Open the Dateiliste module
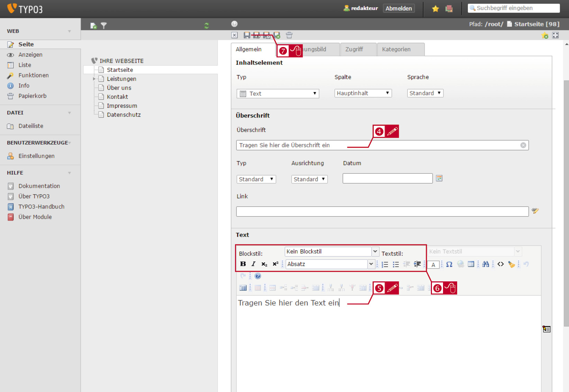Screen dimensions: 569x392 coord(31,126)
